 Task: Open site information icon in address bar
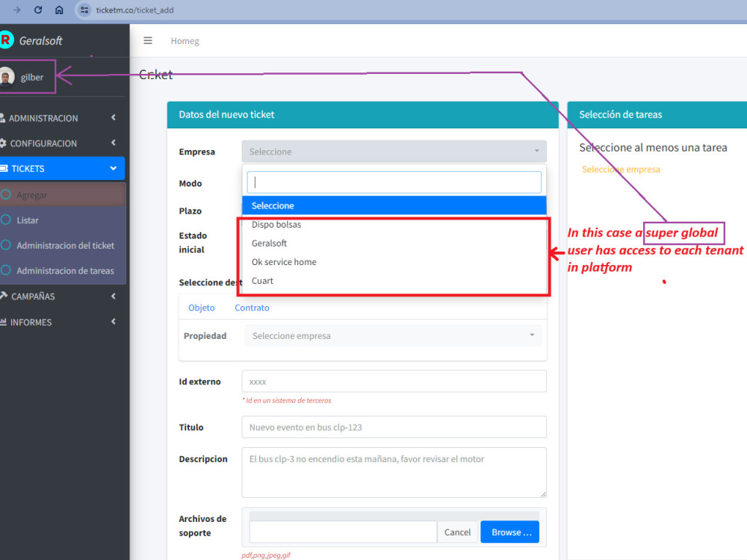[x=84, y=10]
